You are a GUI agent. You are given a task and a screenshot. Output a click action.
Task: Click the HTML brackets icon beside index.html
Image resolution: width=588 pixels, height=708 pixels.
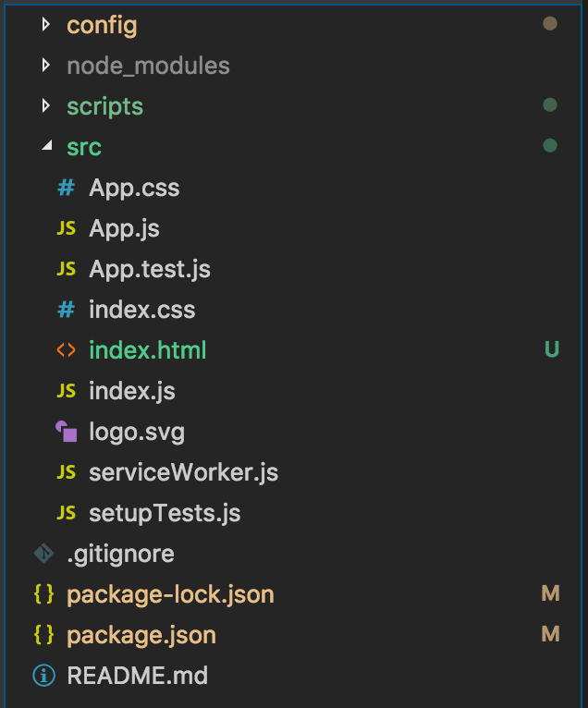click(66, 350)
